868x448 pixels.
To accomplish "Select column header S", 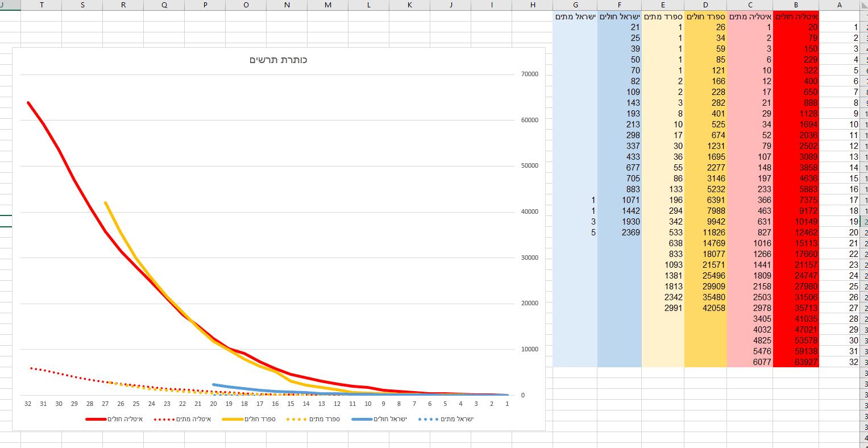I will (82, 5).
